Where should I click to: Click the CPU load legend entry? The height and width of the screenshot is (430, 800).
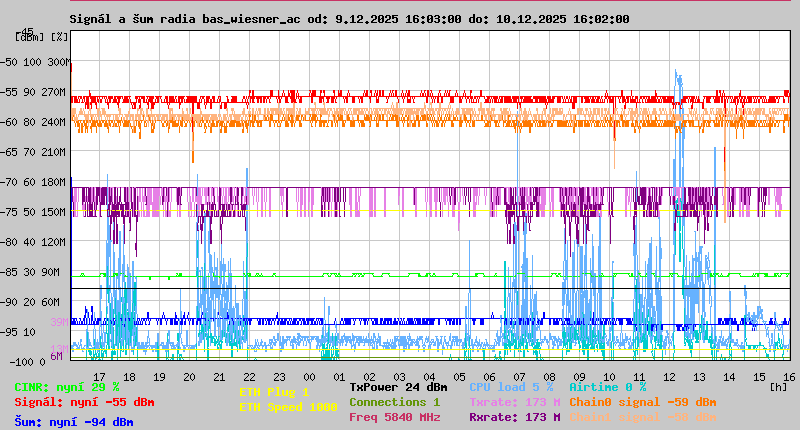(511, 387)
